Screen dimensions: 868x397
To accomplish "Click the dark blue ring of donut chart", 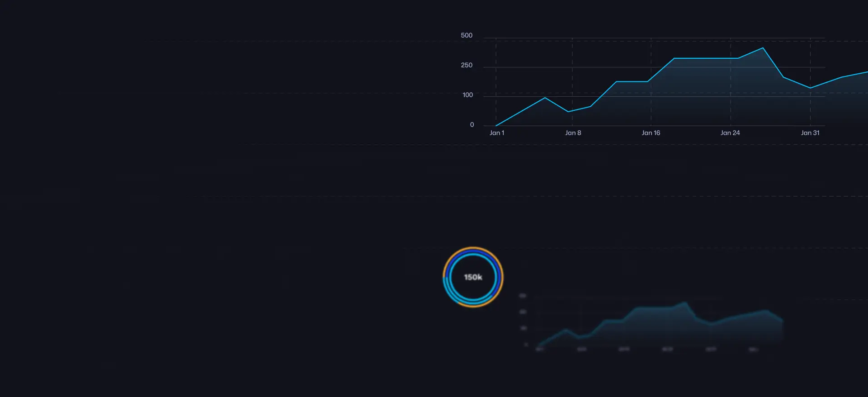I will pyautogui.click(x=473, y=251).
